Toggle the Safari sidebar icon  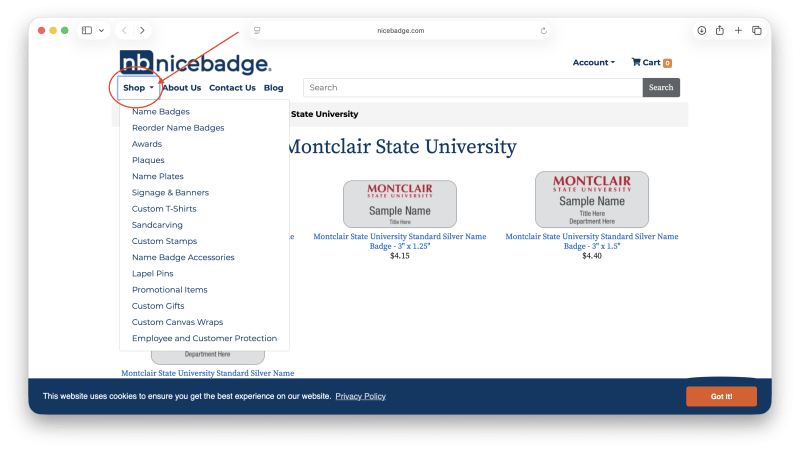pos(87,31)
